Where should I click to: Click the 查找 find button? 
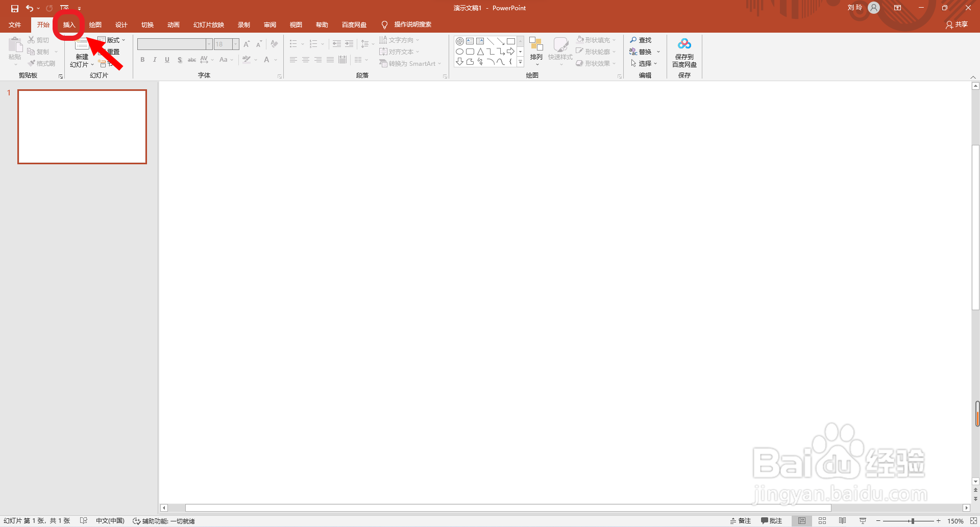[x=641, y=40]
